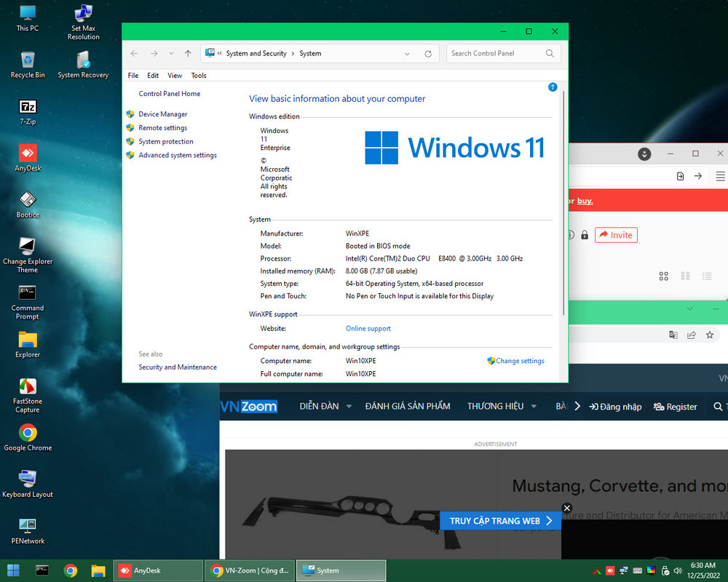Open Security and Maintenance link
728x582 pixels.
pyautogui.click(x=178, y=367)
